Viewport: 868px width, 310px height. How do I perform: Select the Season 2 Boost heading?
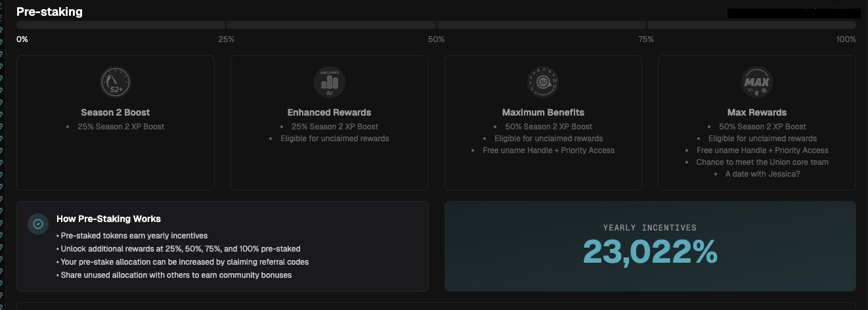(x=116, y=112)
